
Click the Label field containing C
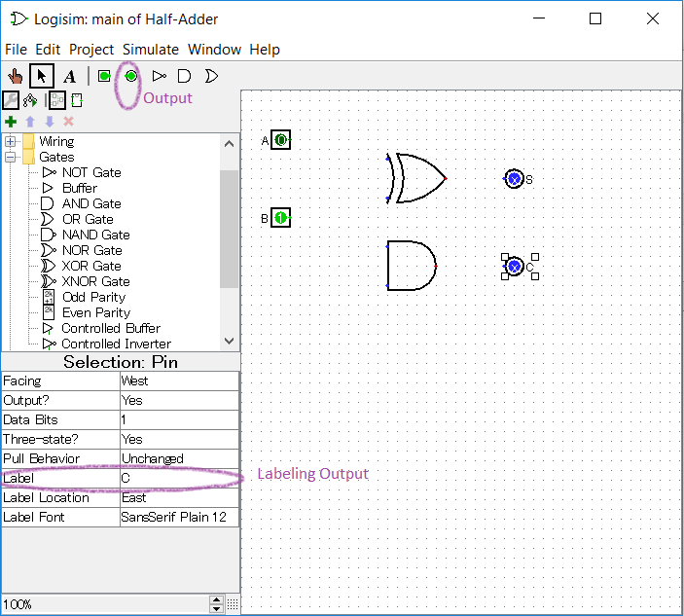pos(178,478)
